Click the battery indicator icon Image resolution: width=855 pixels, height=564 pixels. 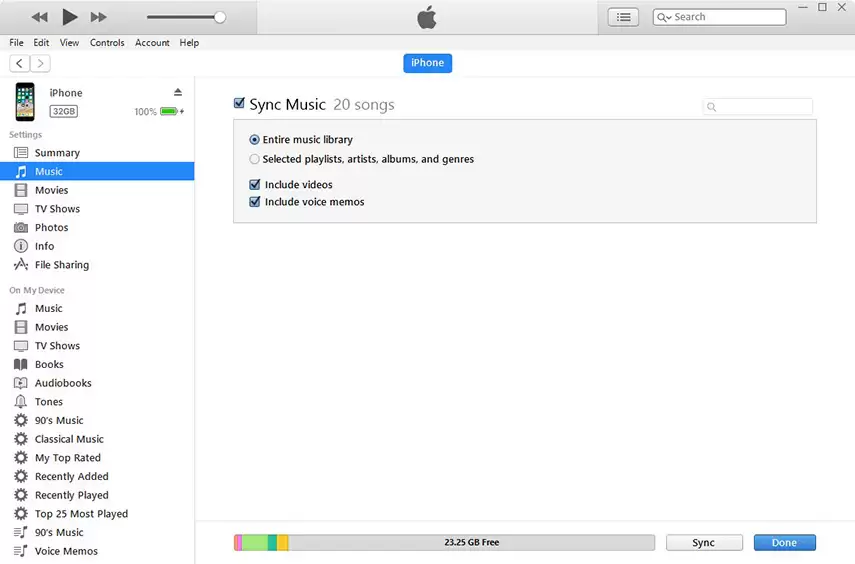(170, 111)
